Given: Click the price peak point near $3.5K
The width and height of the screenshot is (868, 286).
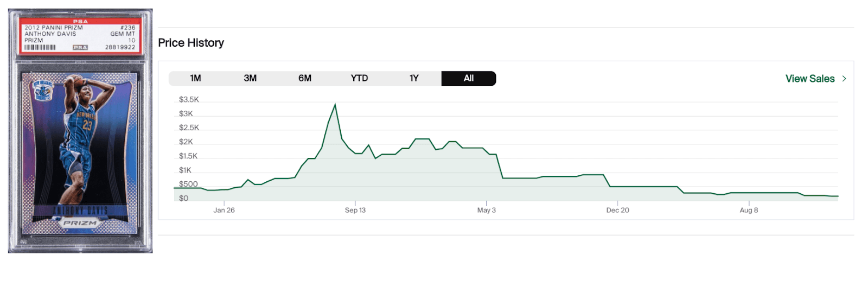Looking at the screenshot, I should (x=335, y=104).
